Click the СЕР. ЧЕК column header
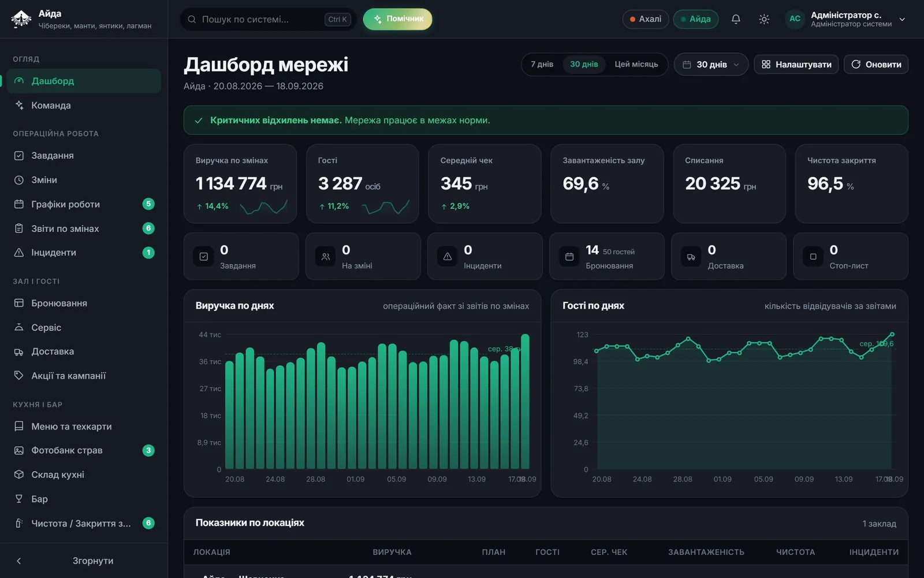The image size is (924, 578). 609,552
